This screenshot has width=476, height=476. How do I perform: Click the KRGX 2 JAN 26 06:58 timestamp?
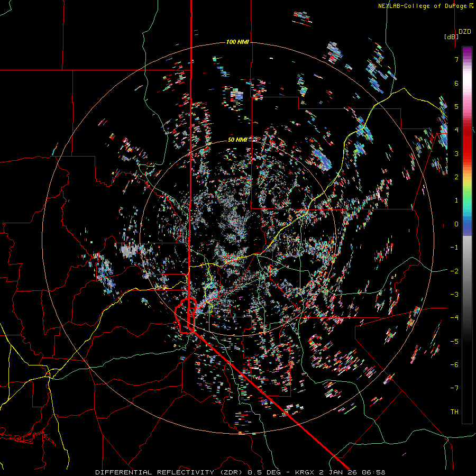tap(340, 472)
